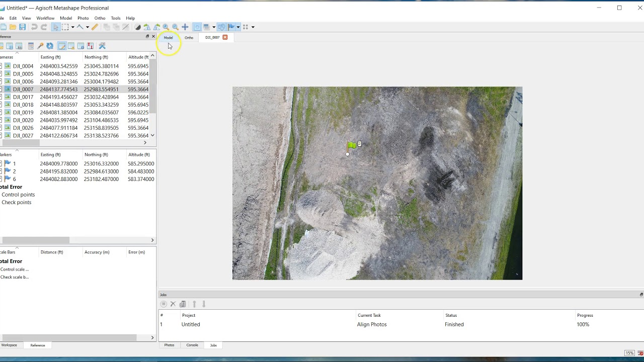This screenshot has height=362, width=644.
Task: Click the Reset View four-arrow icon
Action: (185, 27)
